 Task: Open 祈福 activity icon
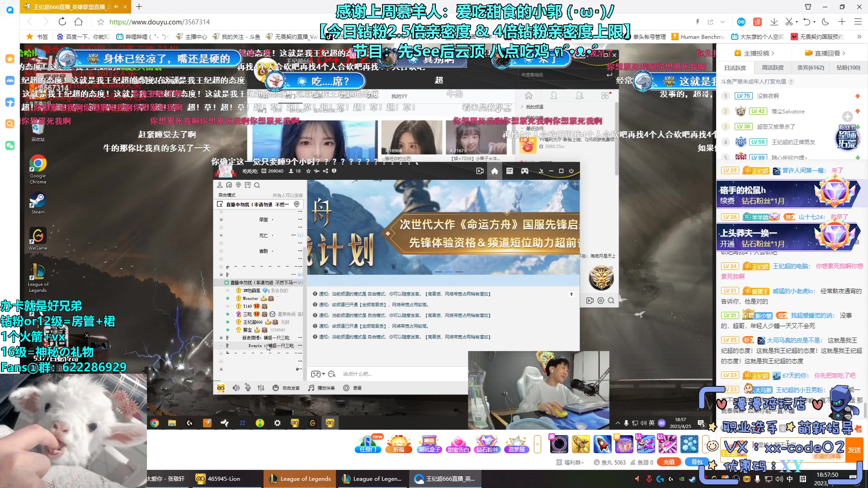(x=398, y=444)
